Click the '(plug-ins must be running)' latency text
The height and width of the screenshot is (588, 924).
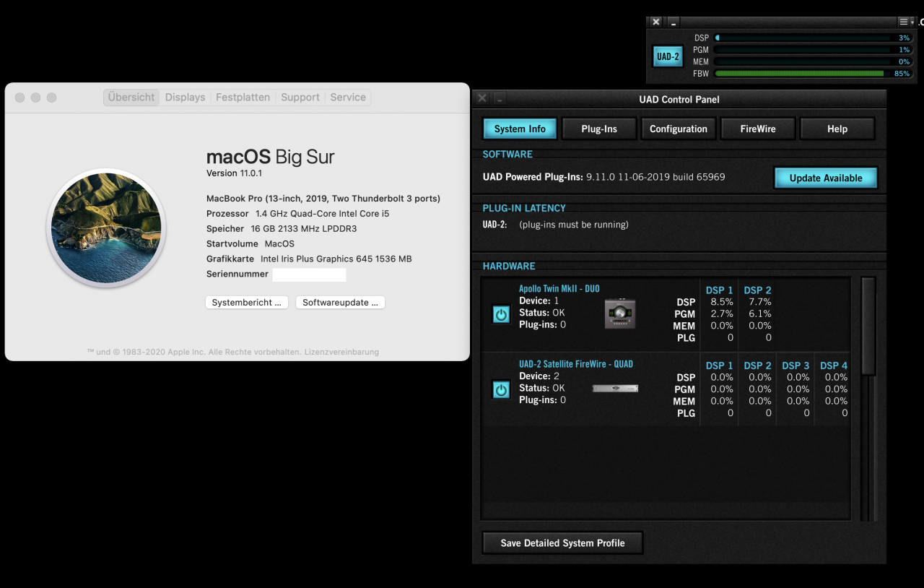pyautogui.click(x=574, y=225)
